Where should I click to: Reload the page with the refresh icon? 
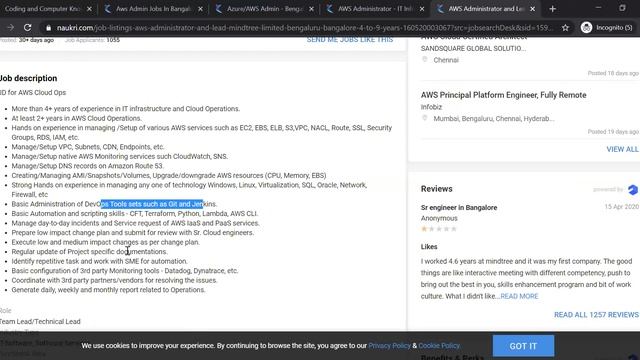[27, 27]
